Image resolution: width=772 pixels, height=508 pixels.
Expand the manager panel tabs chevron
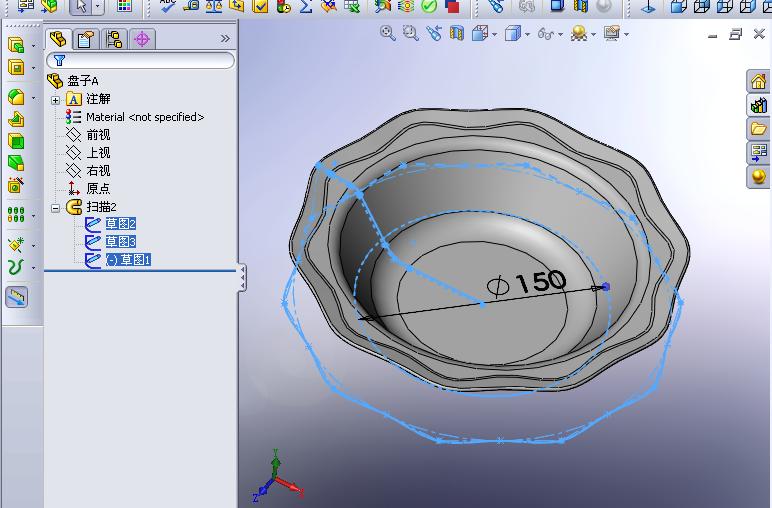pyautogui.click(x=225, y=38)
